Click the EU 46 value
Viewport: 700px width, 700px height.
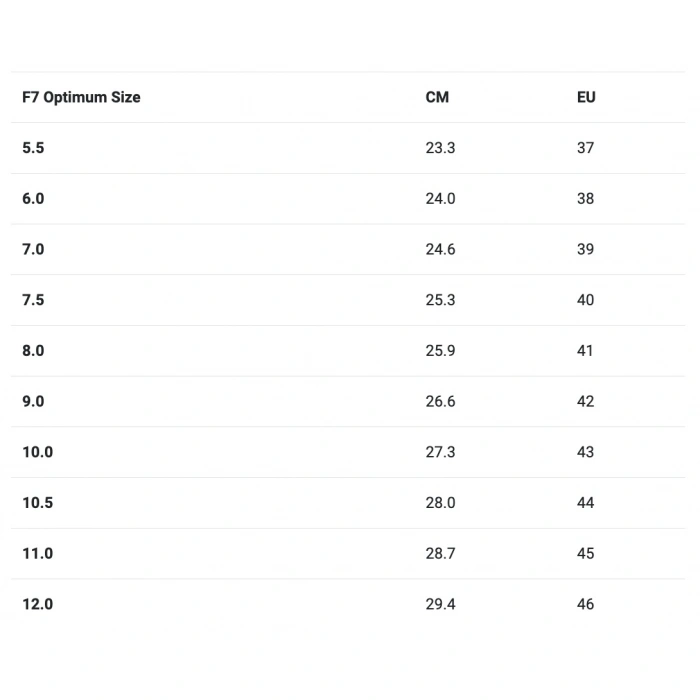[x=585, y=604]
